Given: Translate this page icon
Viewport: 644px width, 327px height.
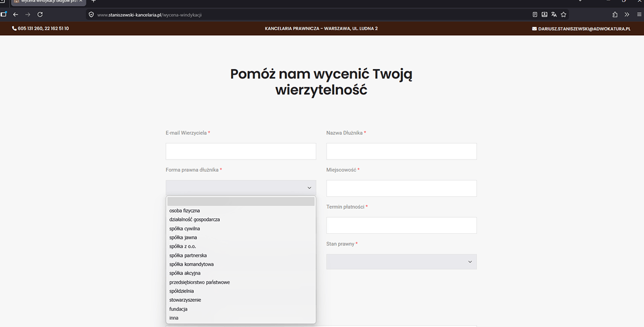Looking at the screenshot, I should tap(554, 15).
